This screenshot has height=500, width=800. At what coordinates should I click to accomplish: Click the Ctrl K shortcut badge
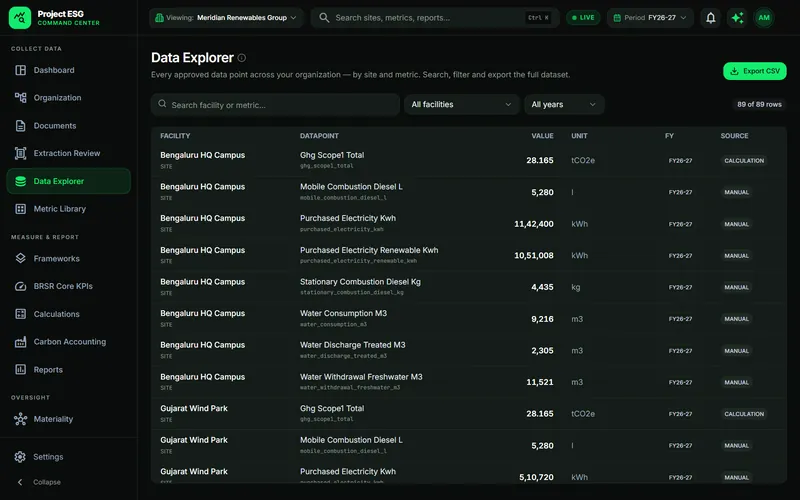pyautogui.click(x=538, y=18)
